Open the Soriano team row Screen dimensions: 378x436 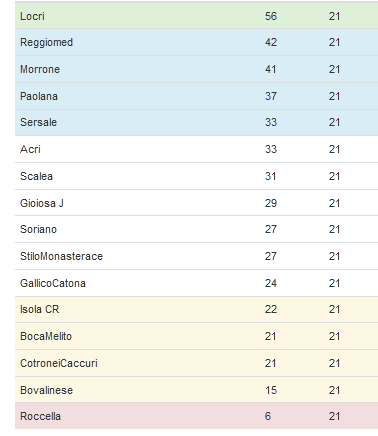(x=196, y=229)
